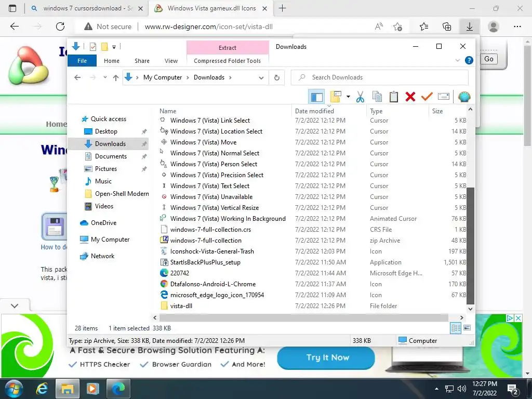This screenshot has width=532, height=399.
Task: Click the New Folder icon in title bar
Action: click(x=104, y=47)
